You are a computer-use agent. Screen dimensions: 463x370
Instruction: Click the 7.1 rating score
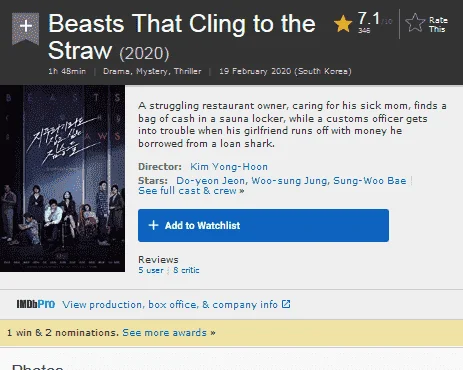369,19
